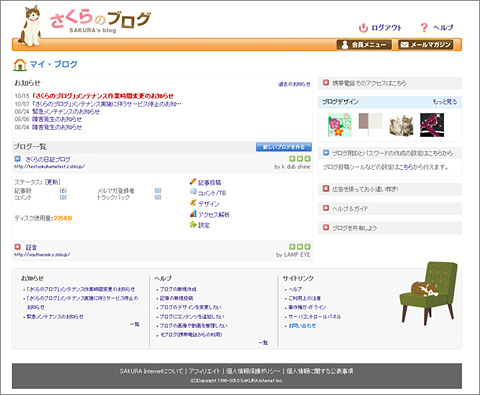Click the ログアウト logout icon
480x395 pixels.
(x=363, y=28)
